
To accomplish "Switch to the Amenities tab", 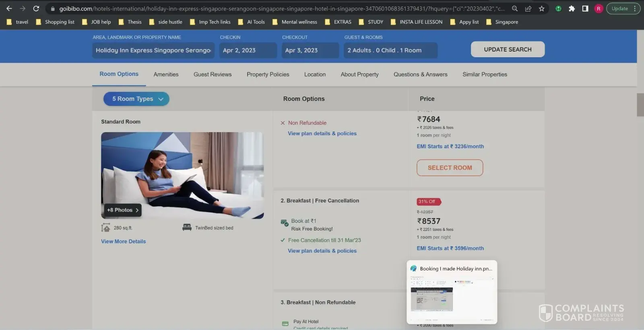I will pyautogui.click(x=166, y=75).
